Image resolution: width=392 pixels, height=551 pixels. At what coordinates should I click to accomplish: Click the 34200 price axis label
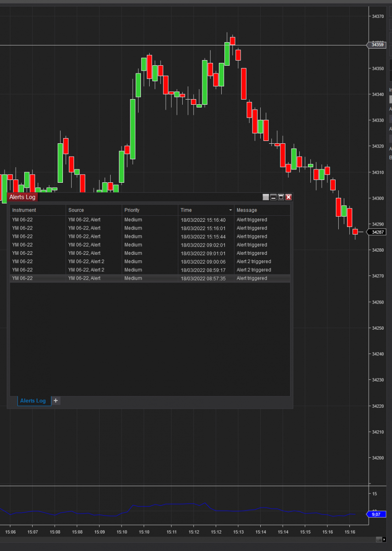pos(377,458)
